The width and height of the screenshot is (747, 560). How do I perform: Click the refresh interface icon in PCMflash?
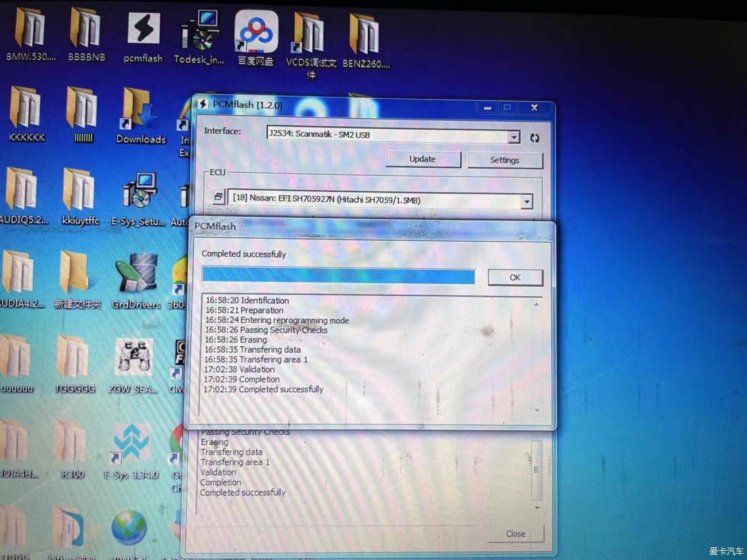534,138
